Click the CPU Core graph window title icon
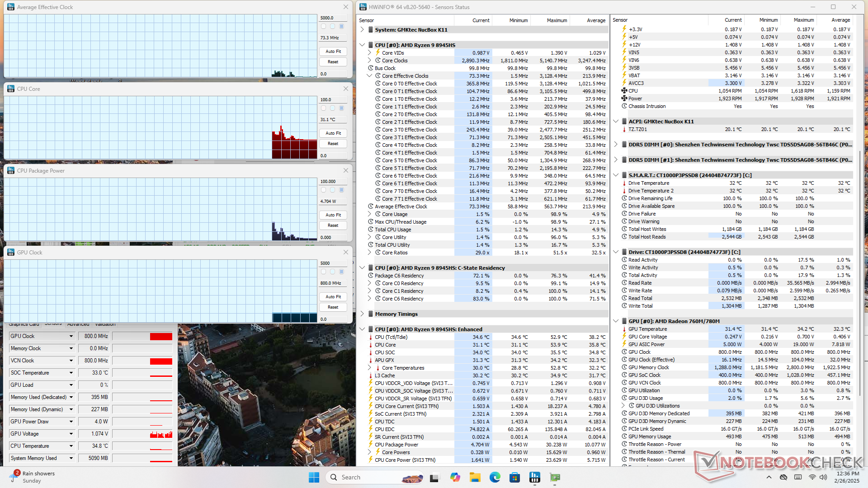 coord(11,89)
